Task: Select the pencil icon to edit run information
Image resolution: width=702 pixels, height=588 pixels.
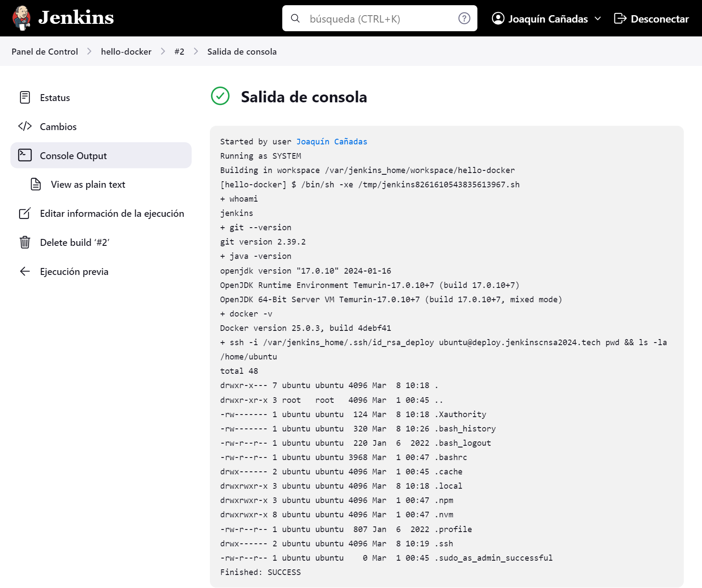Action: tap(25, 213)
